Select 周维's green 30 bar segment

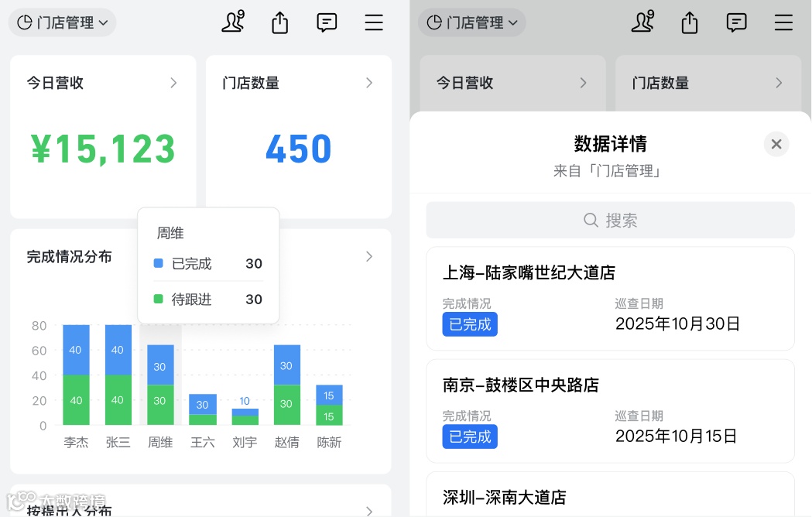click(x=160, y=405)
